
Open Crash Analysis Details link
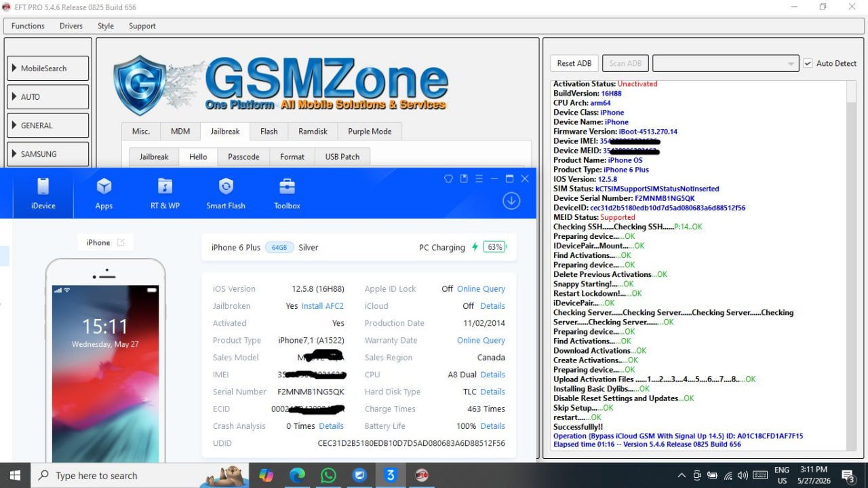coord(331,426)
